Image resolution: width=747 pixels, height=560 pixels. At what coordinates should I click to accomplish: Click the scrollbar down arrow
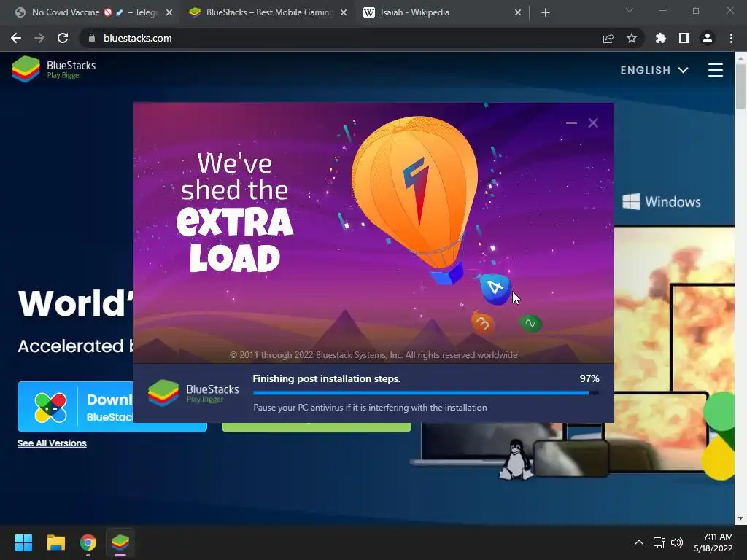pos(740,518)
